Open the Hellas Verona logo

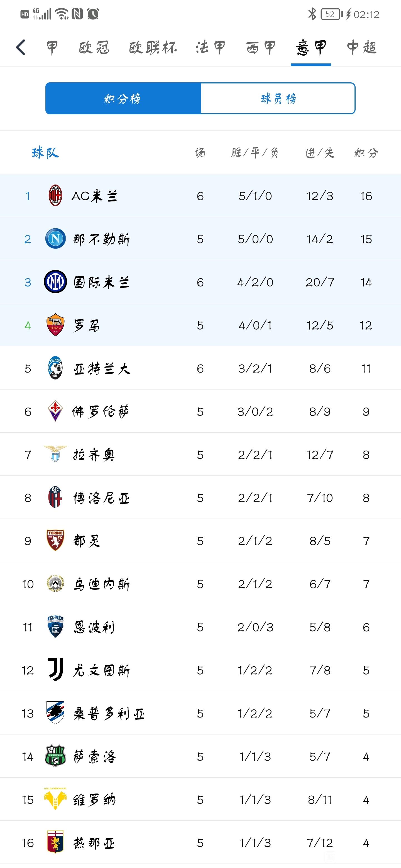pos(55,799)
